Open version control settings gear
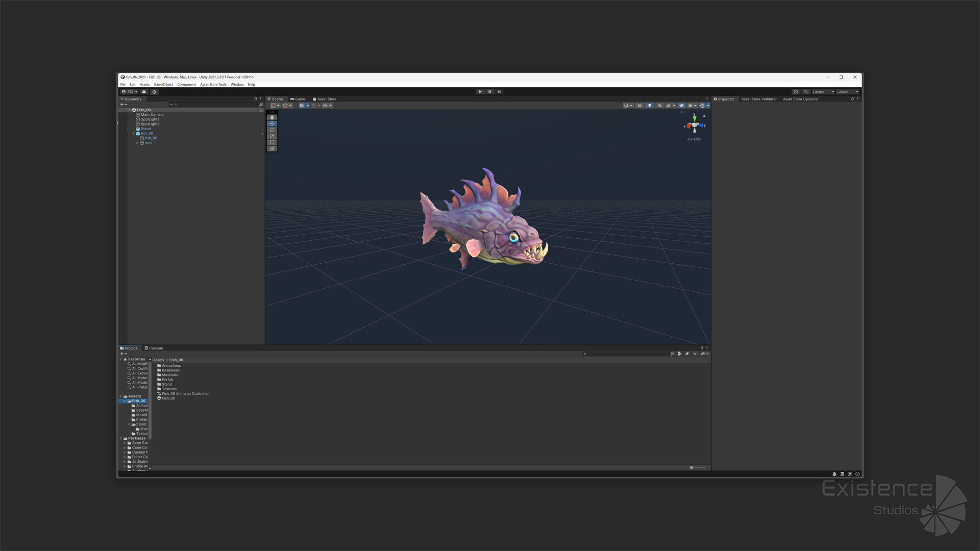The image size is (980, 551). coord(154,92)
